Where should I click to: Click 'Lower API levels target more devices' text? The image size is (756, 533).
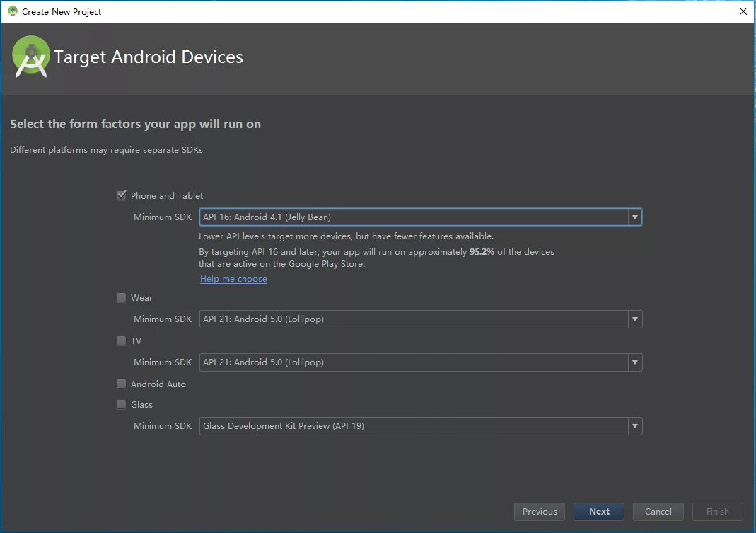[347, 236]
